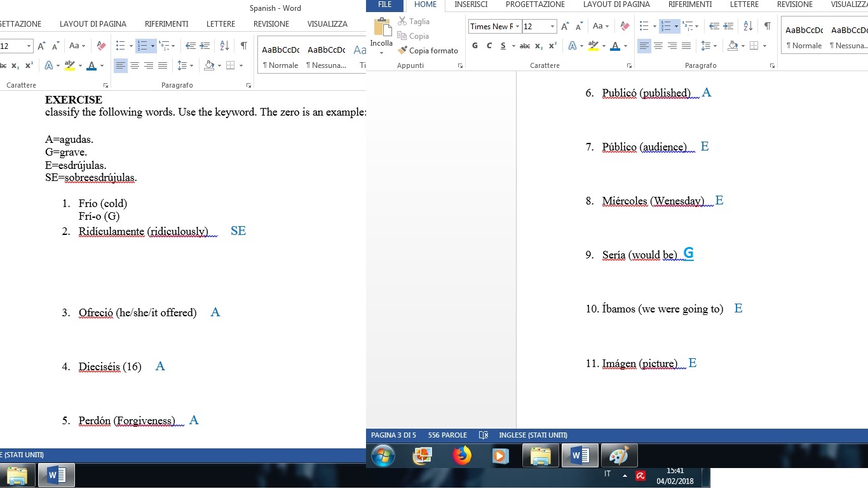Click sort icon in Spanish background window
The image size is (868, 489).
pyautogui.click(x=224, y=46)
